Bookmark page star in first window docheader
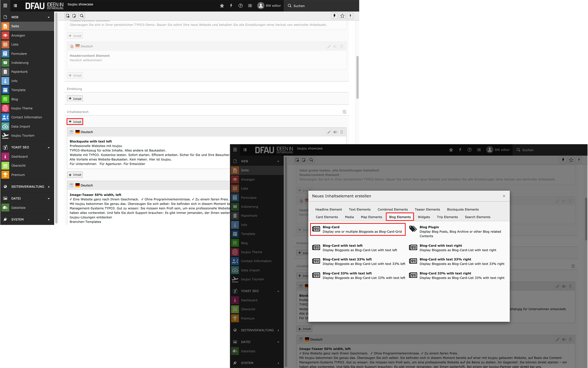The image size is (588, 368). (342, 16)
